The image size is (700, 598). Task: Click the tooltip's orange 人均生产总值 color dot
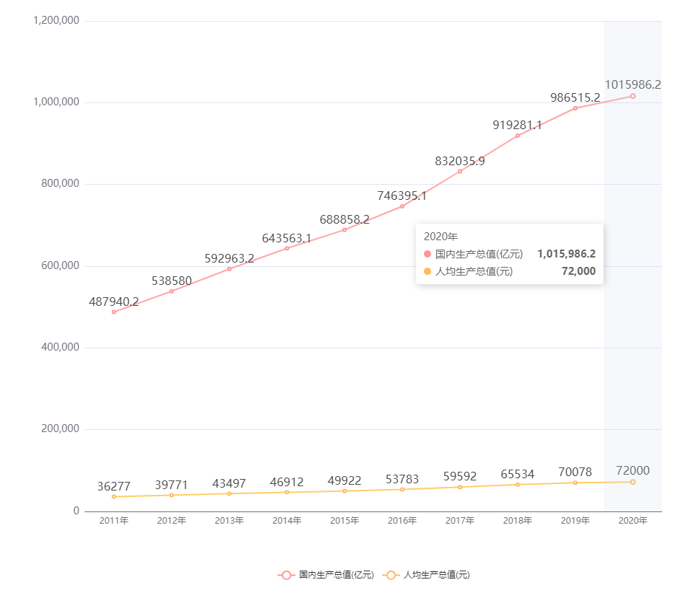click(427, 271)
